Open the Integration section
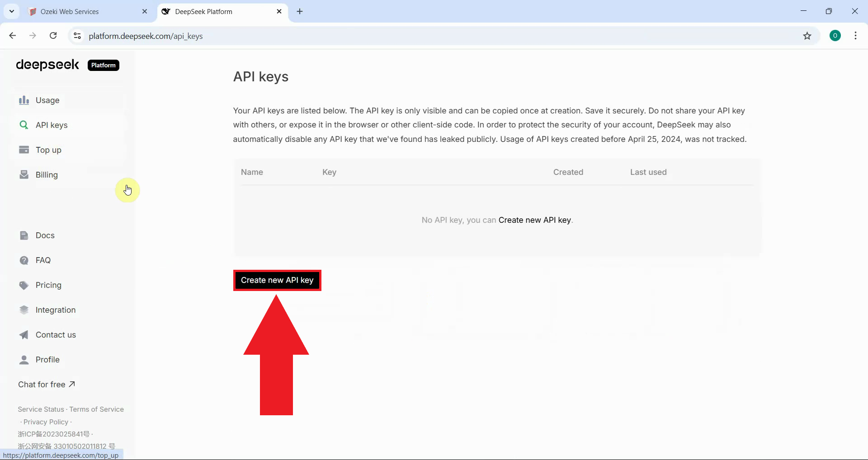This screenshot has width=868, height=460. (56, 310)
